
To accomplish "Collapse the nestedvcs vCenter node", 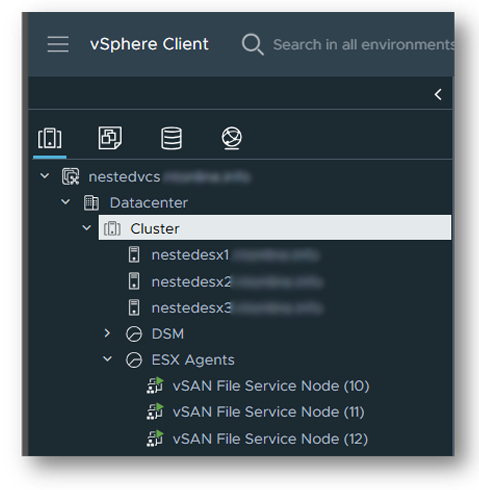I will point(45,176).
